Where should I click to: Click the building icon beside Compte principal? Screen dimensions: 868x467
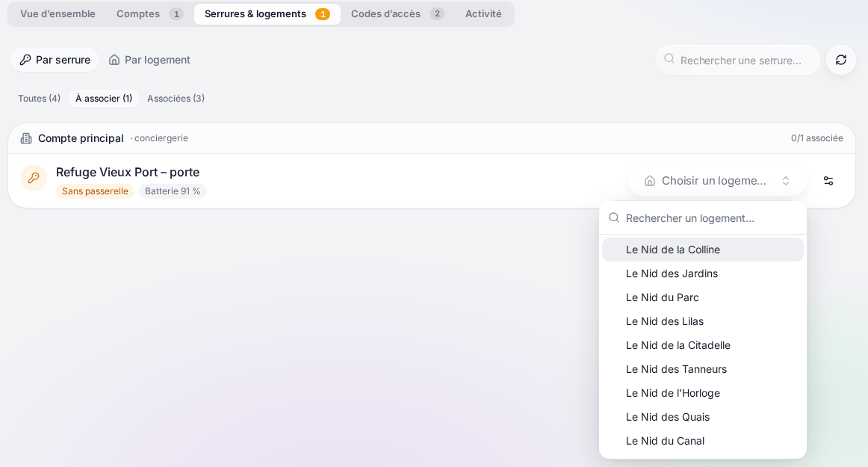pos(26,138)
